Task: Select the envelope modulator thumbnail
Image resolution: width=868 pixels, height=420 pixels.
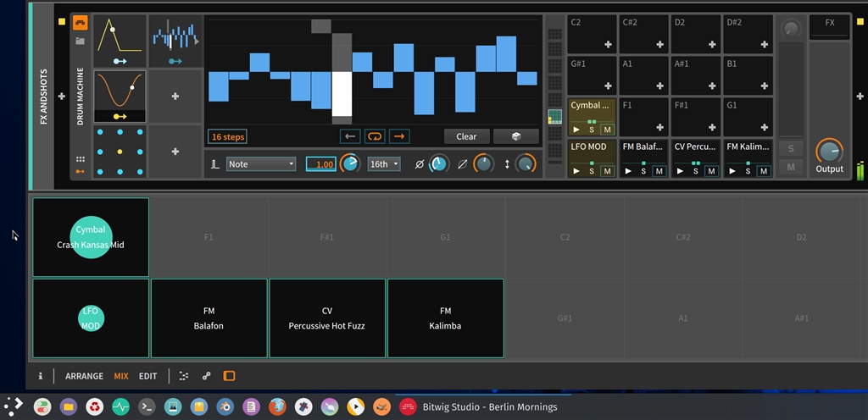Action: click(x=119, y=41)
